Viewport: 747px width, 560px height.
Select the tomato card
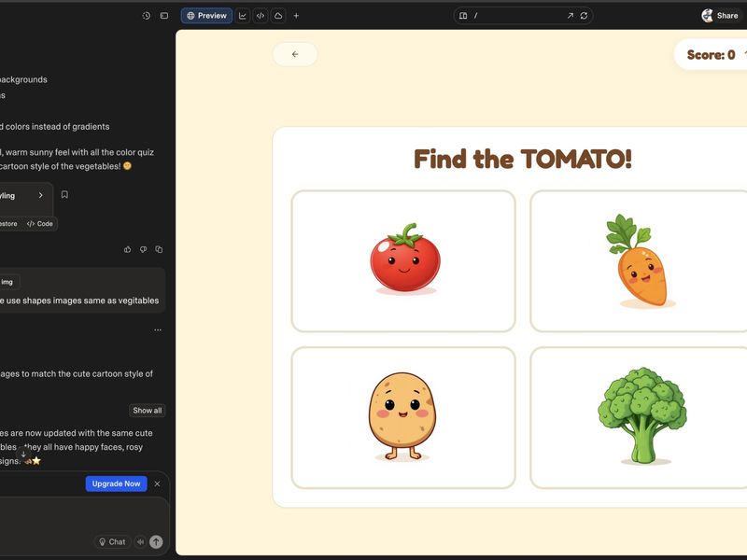pos(403,261)
